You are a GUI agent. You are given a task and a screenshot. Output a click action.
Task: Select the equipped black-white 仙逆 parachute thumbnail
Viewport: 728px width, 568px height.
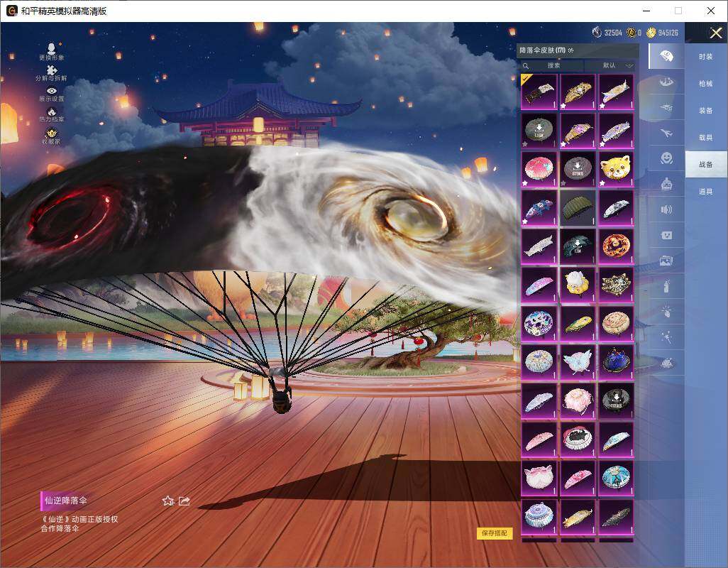pyautogui.click(x=539, y=92)
